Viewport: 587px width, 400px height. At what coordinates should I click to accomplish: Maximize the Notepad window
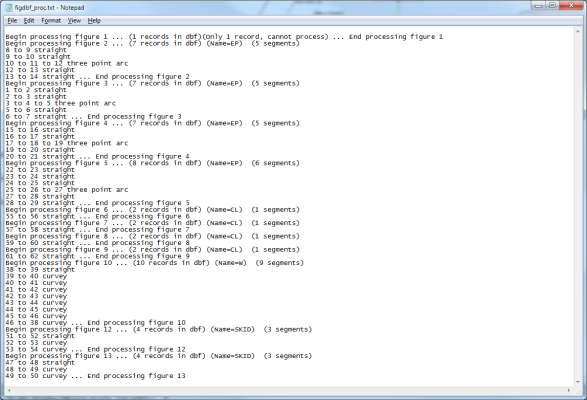pyautogui.click(x=553, y=6)
